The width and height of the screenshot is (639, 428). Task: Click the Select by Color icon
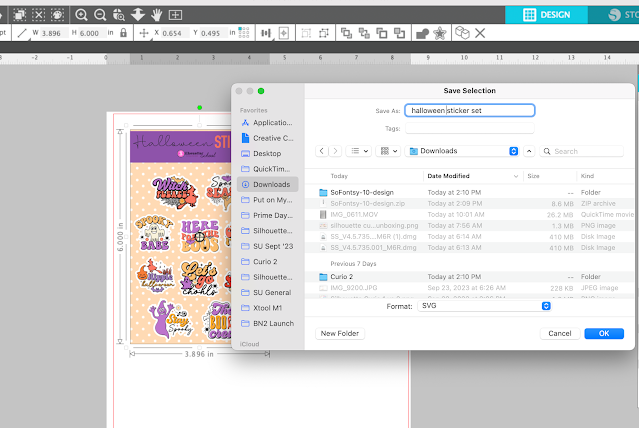pos(57,15)
